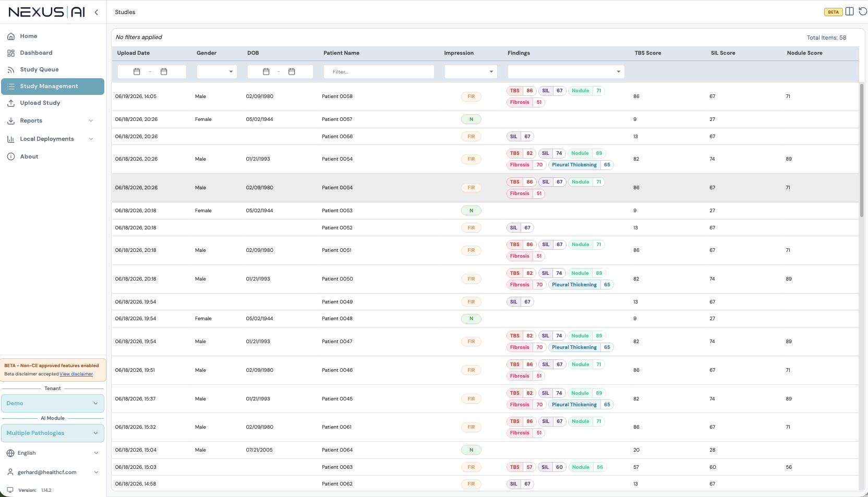Click the user profile icon
The height and width of the screenshot is (497, 868).
10,472
